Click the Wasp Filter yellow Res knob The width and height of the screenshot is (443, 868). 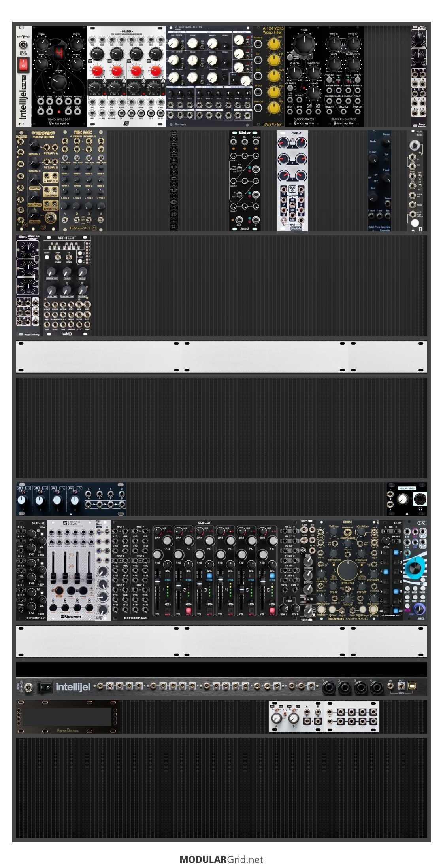click(x=274, y=91)
